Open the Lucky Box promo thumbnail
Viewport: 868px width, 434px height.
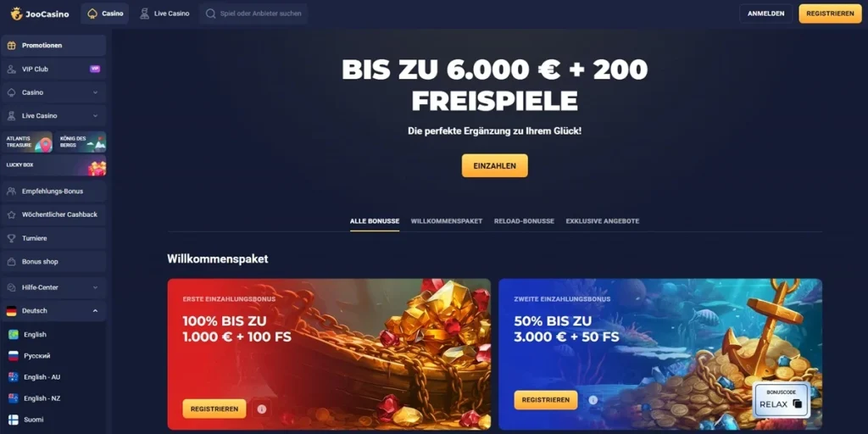[53, 165]
